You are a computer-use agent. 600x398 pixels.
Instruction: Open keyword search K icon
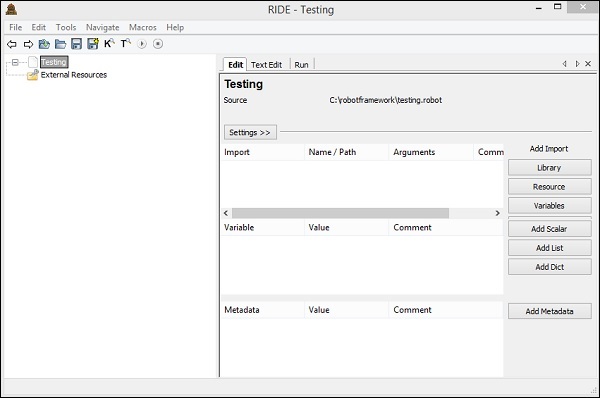(x=109, y=44)
